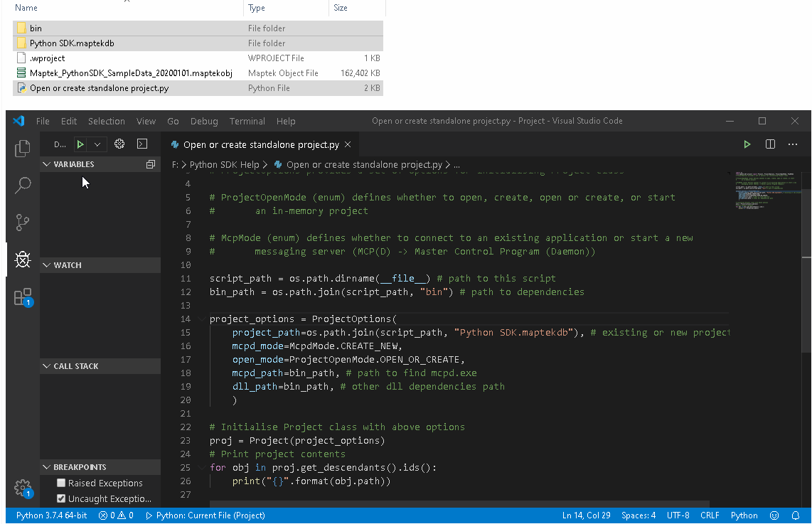Click Python: Current File (Project) in status bar

[205, 515]
